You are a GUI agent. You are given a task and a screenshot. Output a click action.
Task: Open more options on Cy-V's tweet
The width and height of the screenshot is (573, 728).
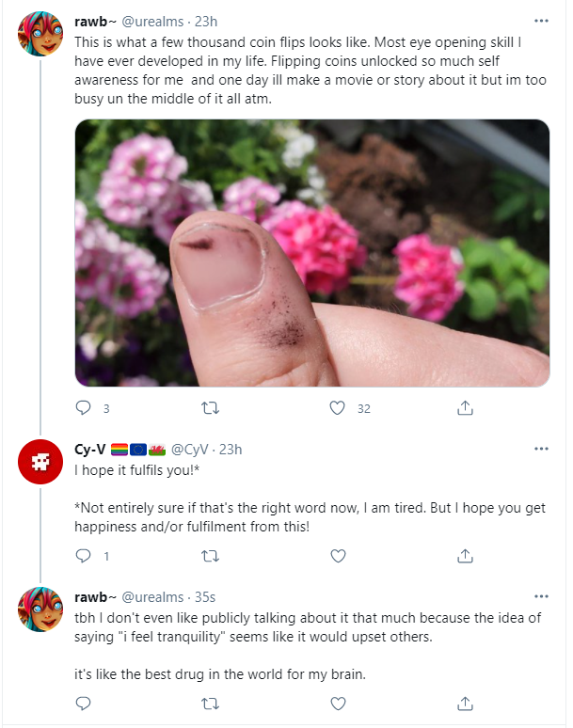coord(541,449)
